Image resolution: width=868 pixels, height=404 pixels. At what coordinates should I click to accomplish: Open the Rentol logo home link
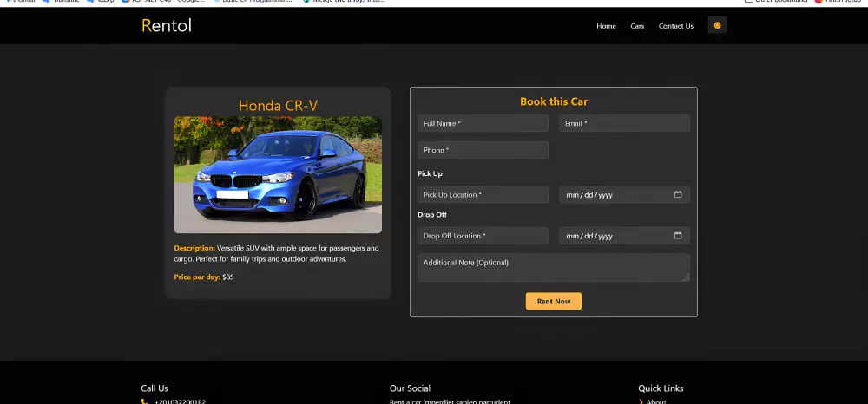tap(167, 25)
